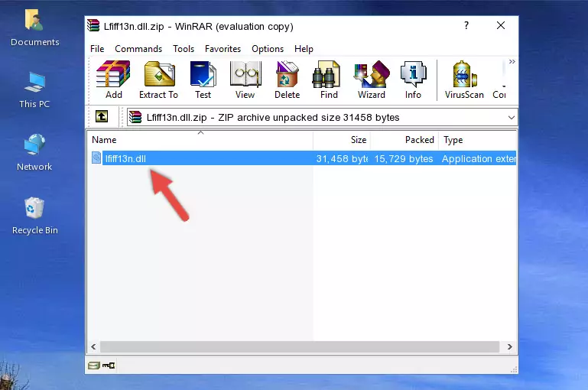This screenshot has height=390, width=588.
Task: Click the question mark help button
Action: [x=466, y=25]
